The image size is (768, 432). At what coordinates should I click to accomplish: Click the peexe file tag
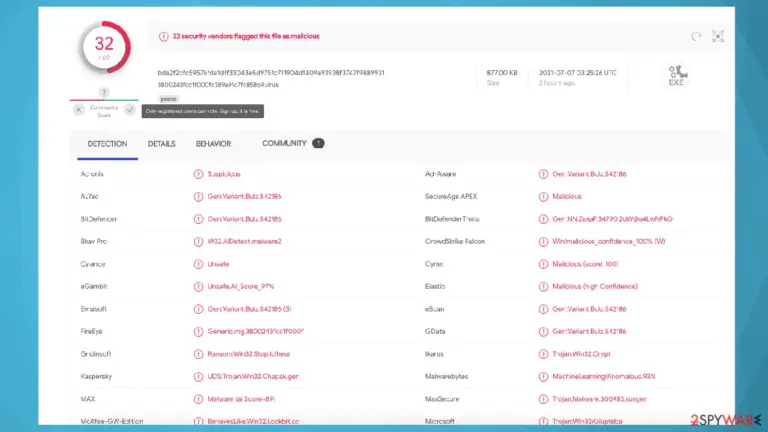[168, 99]
